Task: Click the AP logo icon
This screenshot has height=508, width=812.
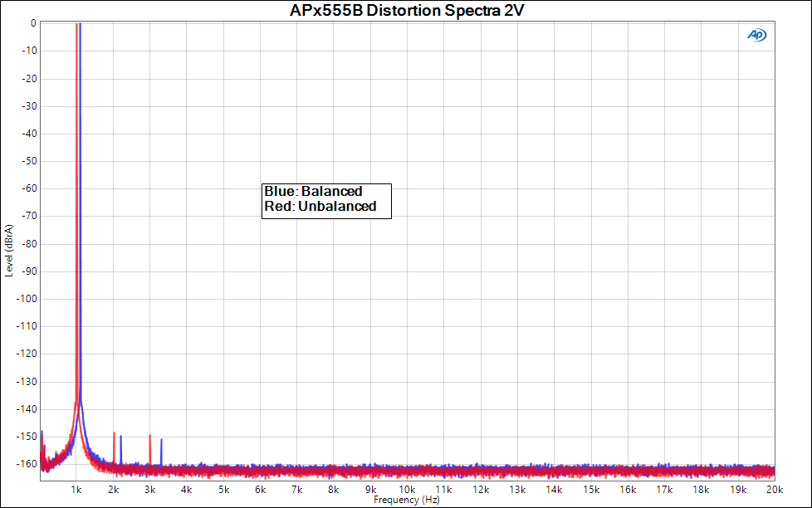Action: (x=756, y=35)
